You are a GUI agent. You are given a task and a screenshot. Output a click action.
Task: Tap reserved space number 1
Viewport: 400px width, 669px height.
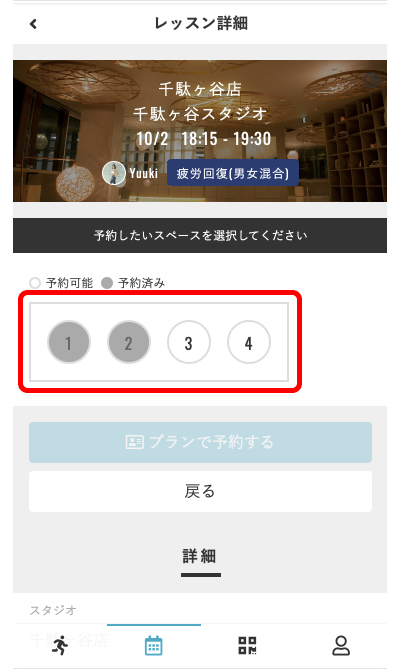point(69,342)
